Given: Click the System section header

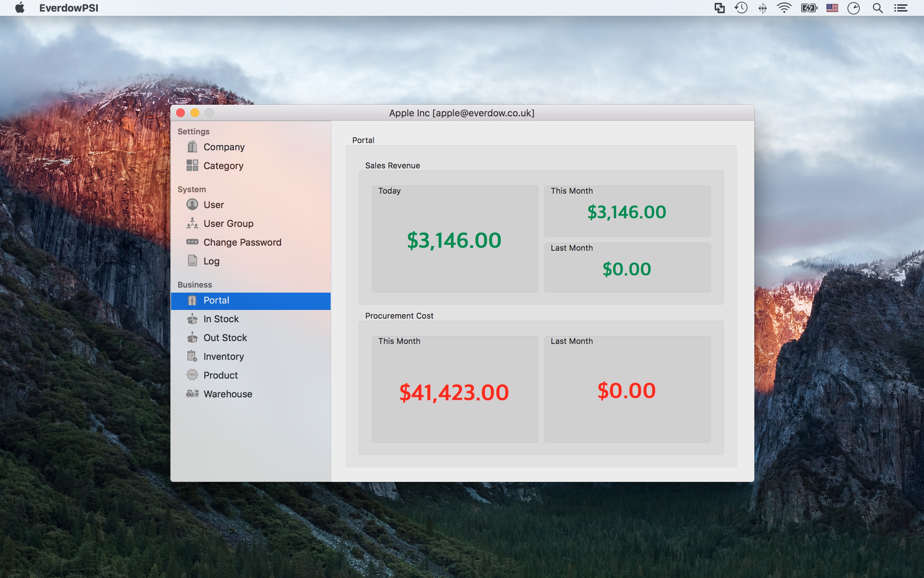Looking at the screenshot, I should [x=192, y=189].
